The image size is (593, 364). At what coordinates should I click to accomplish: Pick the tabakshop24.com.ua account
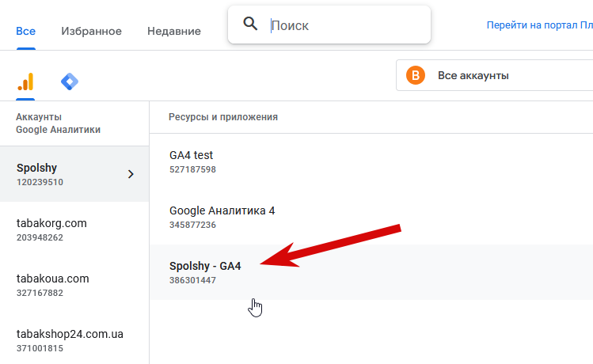(70, 340)
